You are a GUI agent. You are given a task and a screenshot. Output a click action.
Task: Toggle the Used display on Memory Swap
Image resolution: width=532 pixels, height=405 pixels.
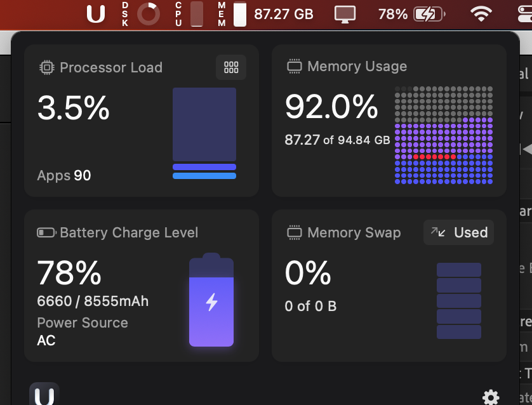(x=458, y=232)
